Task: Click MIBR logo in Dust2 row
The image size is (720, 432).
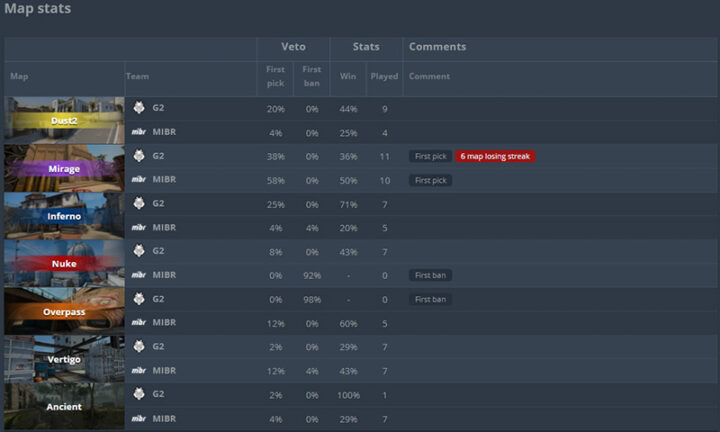Action: click(x=139, y=132)
